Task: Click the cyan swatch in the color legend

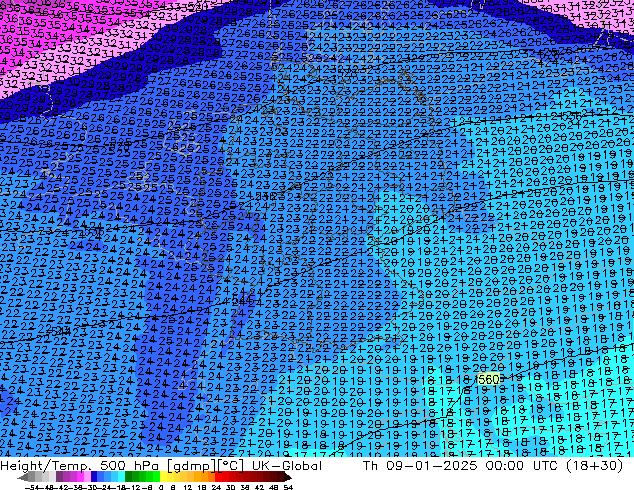Action: point(121,477)
